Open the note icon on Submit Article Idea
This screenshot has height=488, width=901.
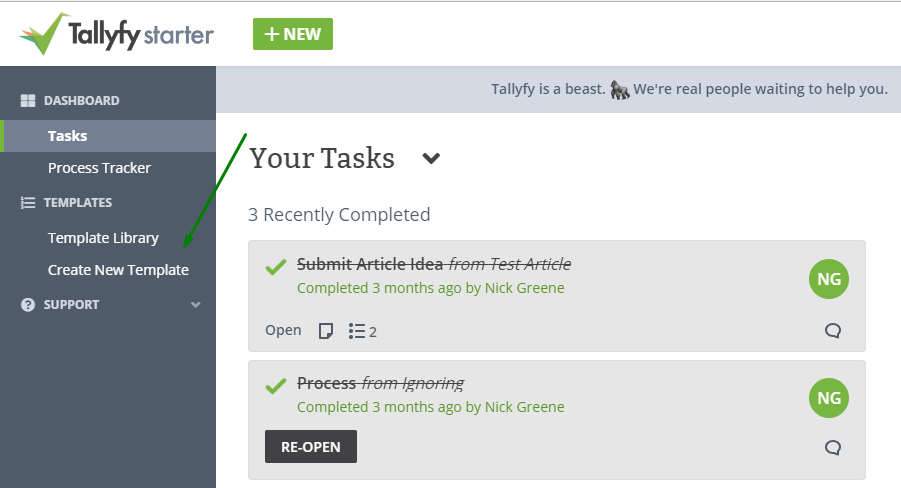326,331
